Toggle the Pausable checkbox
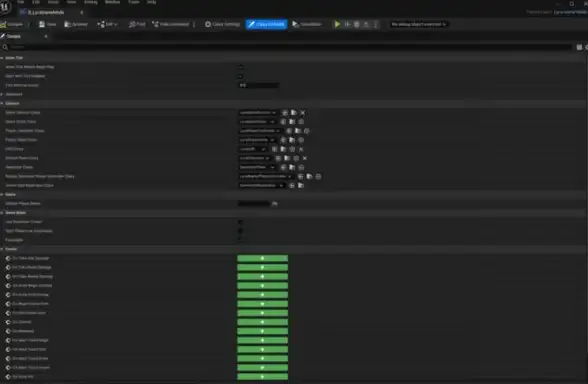Screen dimensions: 588x384 point(241,240)
